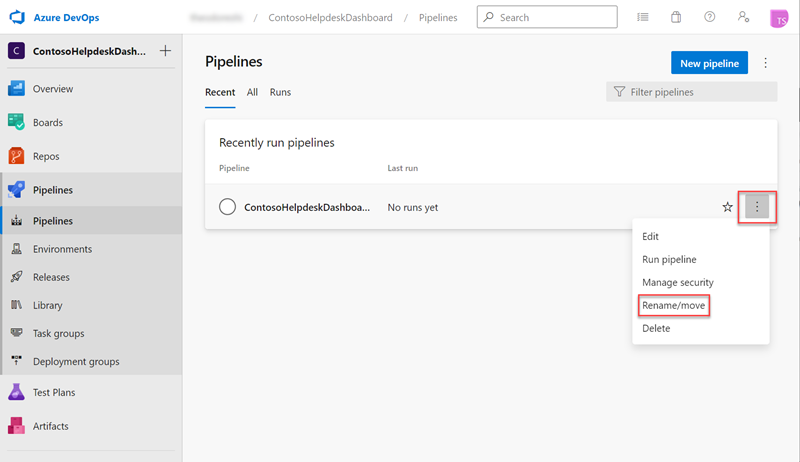800x462 pixels.
Task: Open Task groups icon
Action: tap(17, 333)
